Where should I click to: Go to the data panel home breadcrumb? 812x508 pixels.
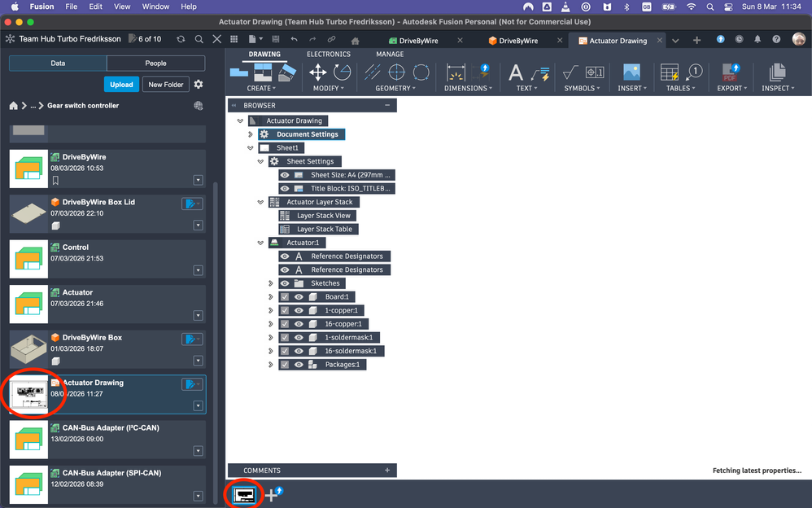click(14, 106)
